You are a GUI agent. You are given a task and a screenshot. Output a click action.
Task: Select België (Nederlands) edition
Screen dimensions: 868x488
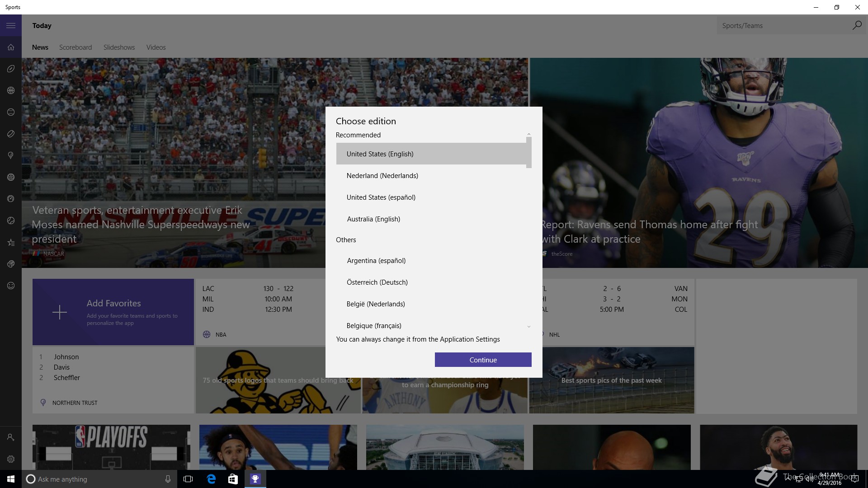pos(431,304)
